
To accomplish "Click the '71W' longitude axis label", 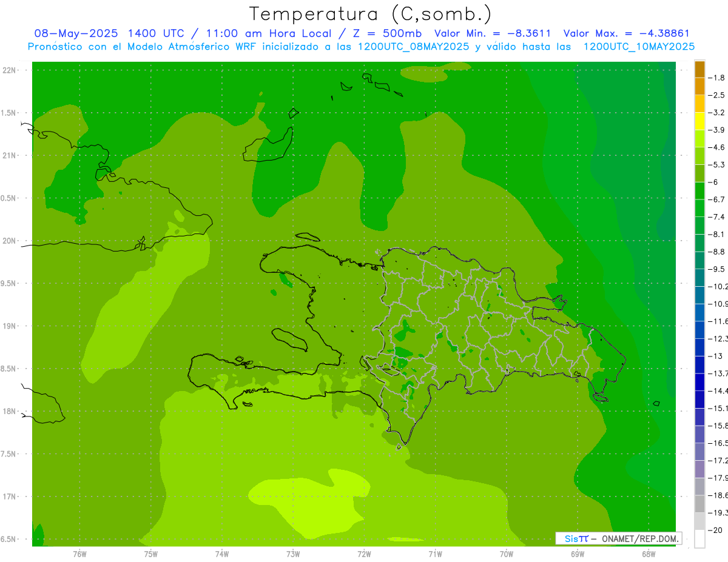I will pos(435,554).
